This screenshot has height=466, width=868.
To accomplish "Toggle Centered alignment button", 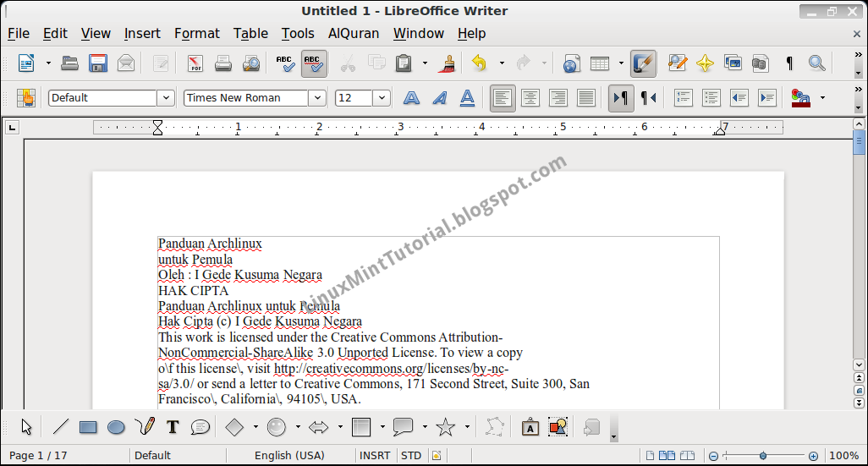I will (530, 98).
